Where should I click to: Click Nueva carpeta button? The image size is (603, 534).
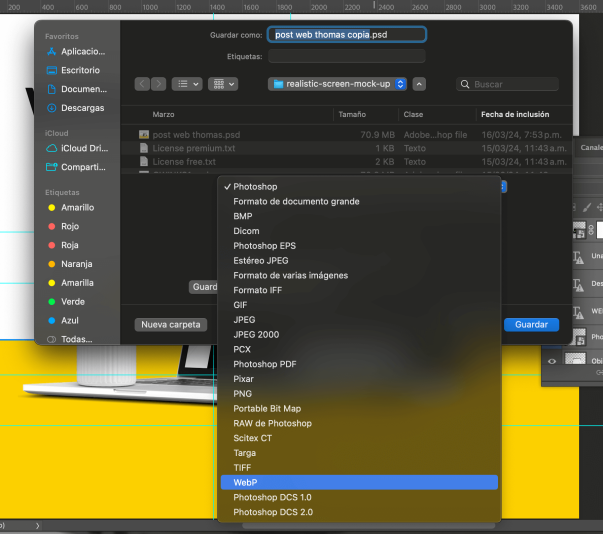(x=170, y=324)
